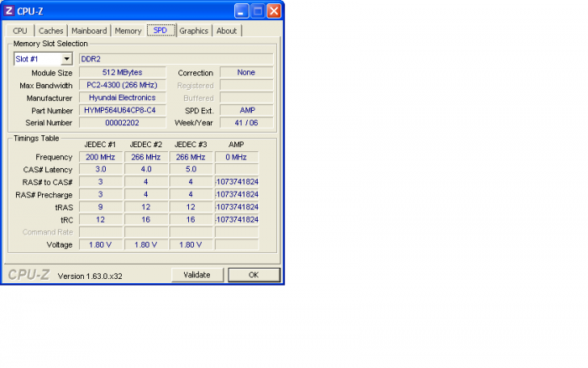Go to the About tab
Viewport: 588px width, 368px height.
coord(227,31)
